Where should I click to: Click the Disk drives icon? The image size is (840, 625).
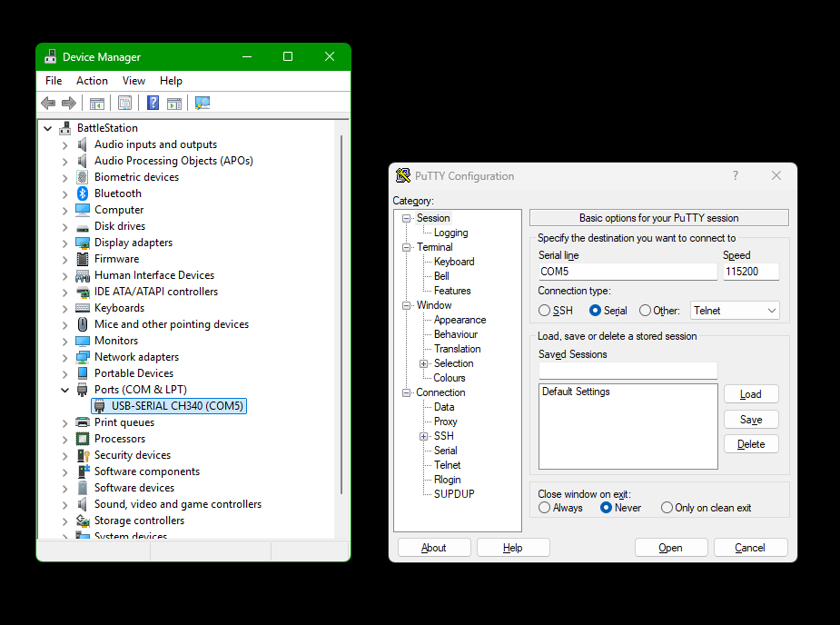point(83,227)
